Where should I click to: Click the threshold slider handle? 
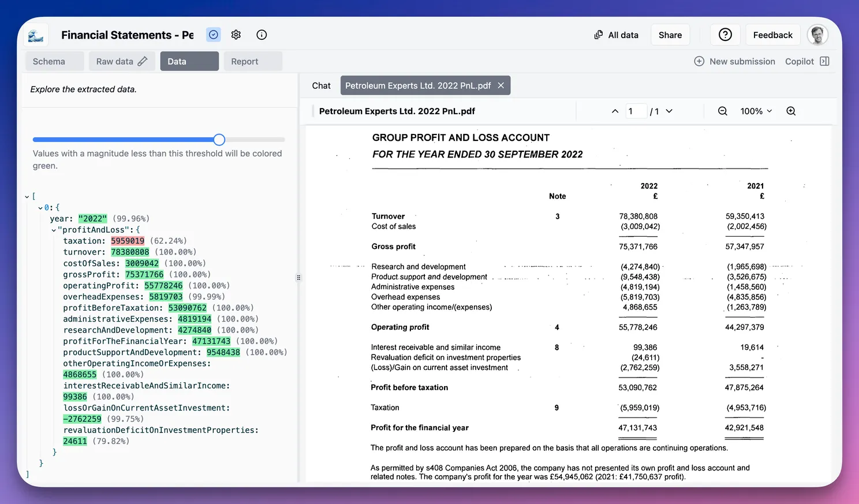(219, 139)
